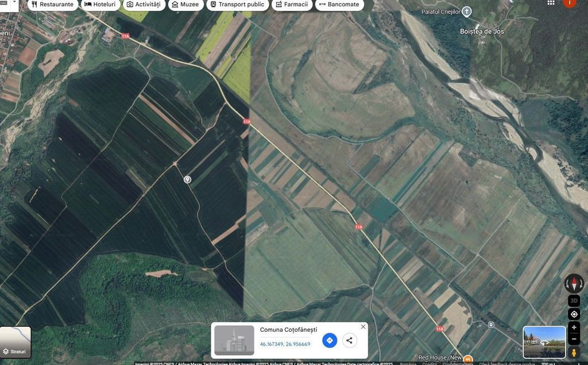This screenshot has width=588, height=365.
Task: Close the Comuna Coțofănești info card
Action: (363, 327)
